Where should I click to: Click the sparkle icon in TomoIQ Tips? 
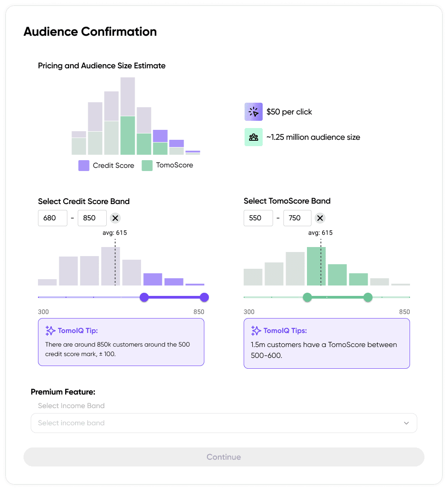[x=256, y=331]
